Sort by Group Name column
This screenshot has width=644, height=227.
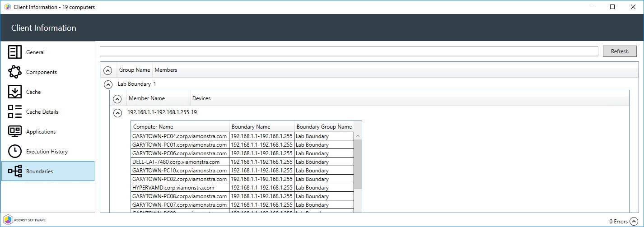(x=134, y=70)
